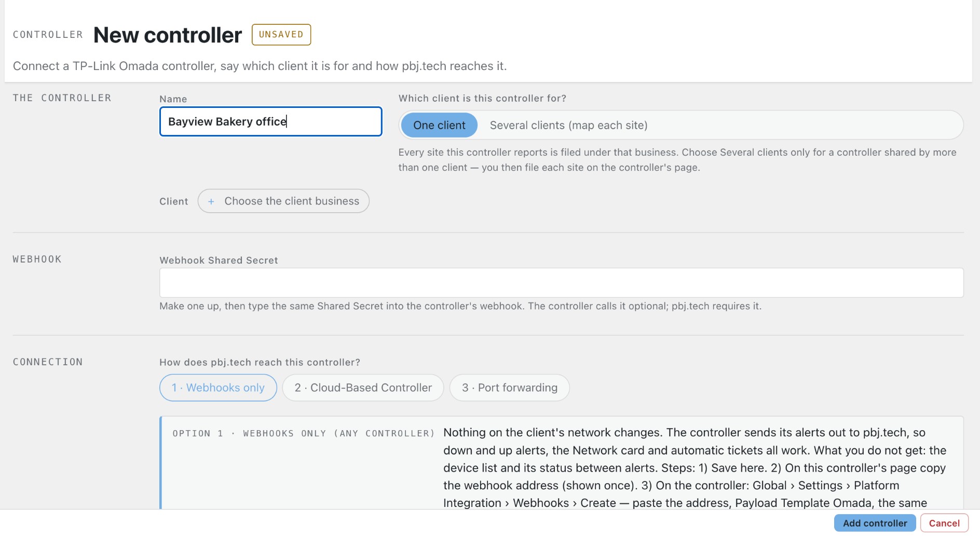Click the 'How does pbj.tech reach this controller?' label

click(x=260, y=362)
